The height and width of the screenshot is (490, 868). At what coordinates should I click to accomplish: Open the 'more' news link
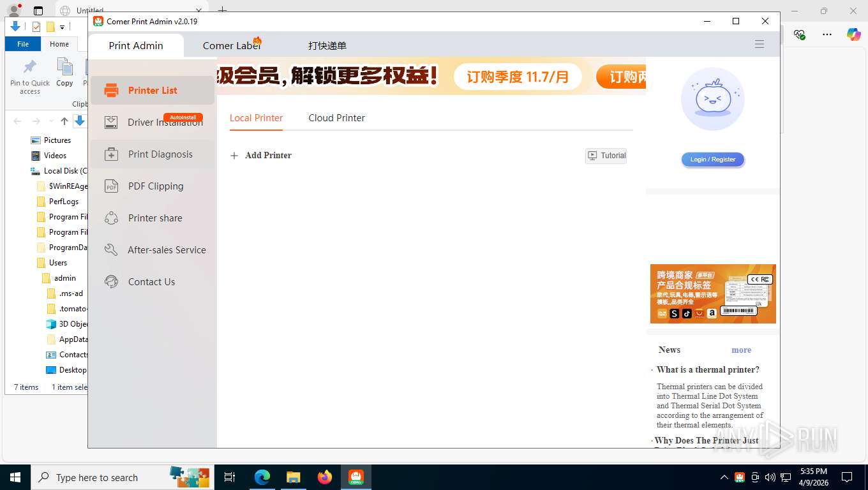click(x=741, y=350)
